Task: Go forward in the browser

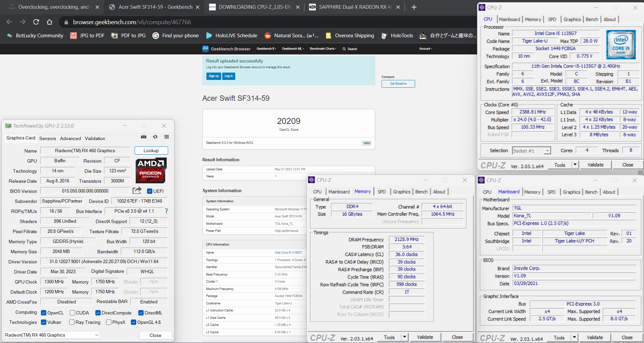Action: pyautogui.click(x=22, y=22)
